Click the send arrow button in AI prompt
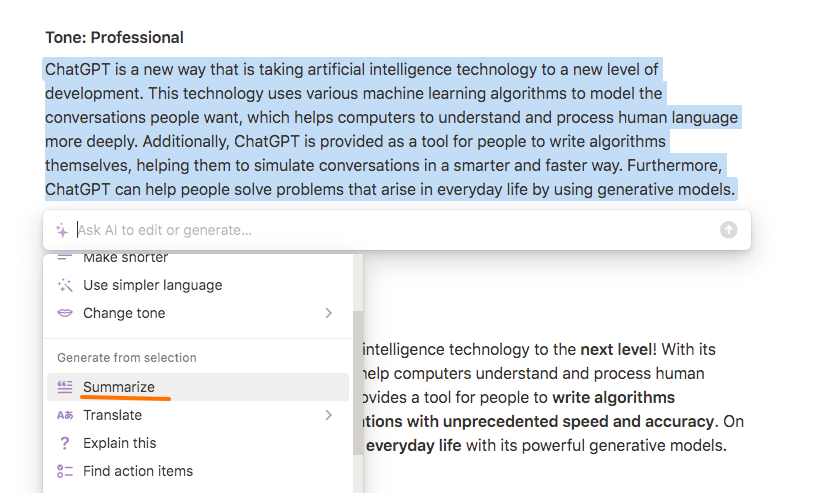This screenshot has height=493, width=831. click(728, 230)
